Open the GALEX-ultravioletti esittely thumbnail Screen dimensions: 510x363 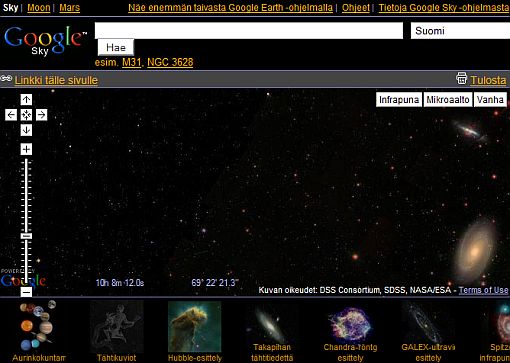tap(428, 331)
